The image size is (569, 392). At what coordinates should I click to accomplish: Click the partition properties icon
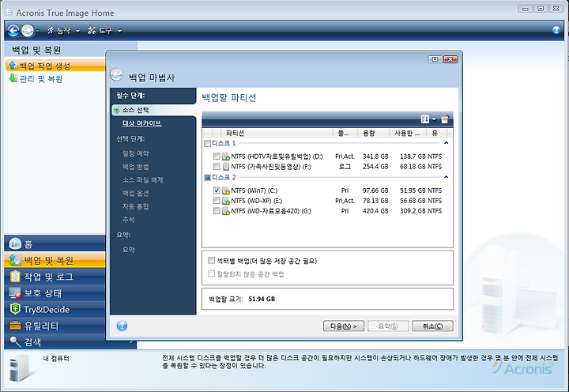pos(444,119)
